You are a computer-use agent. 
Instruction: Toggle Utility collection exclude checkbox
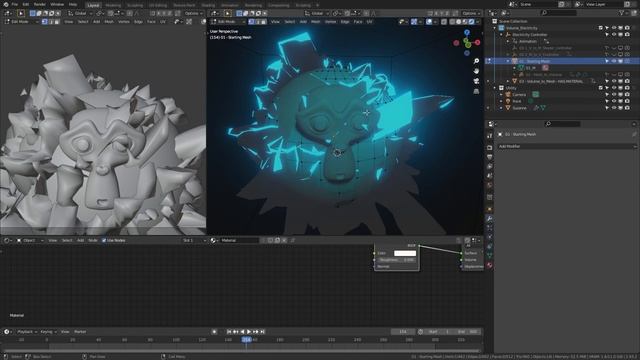click(600, 88)
